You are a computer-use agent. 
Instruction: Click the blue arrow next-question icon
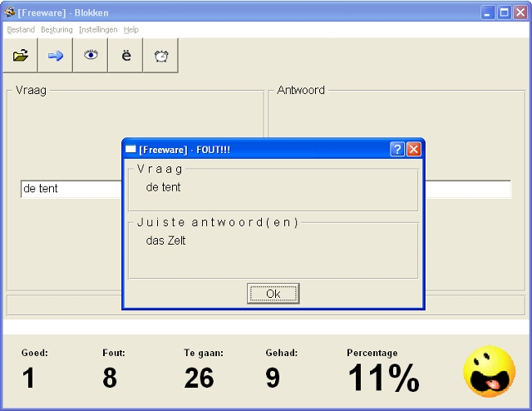[x=56, y=56]
